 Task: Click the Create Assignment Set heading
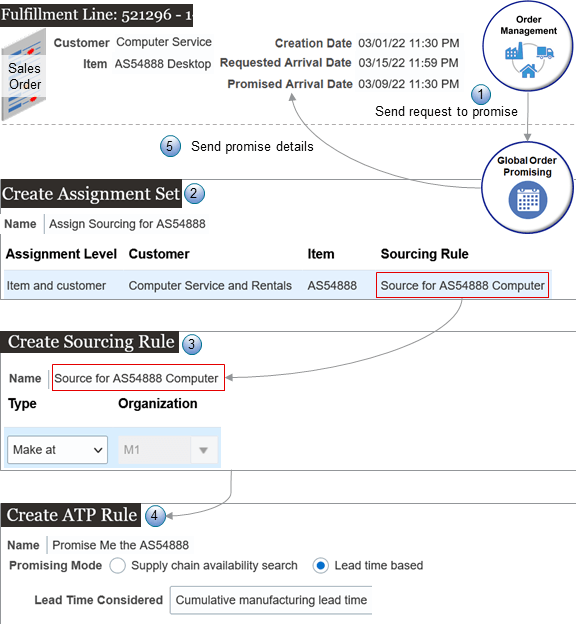(91, 194)
